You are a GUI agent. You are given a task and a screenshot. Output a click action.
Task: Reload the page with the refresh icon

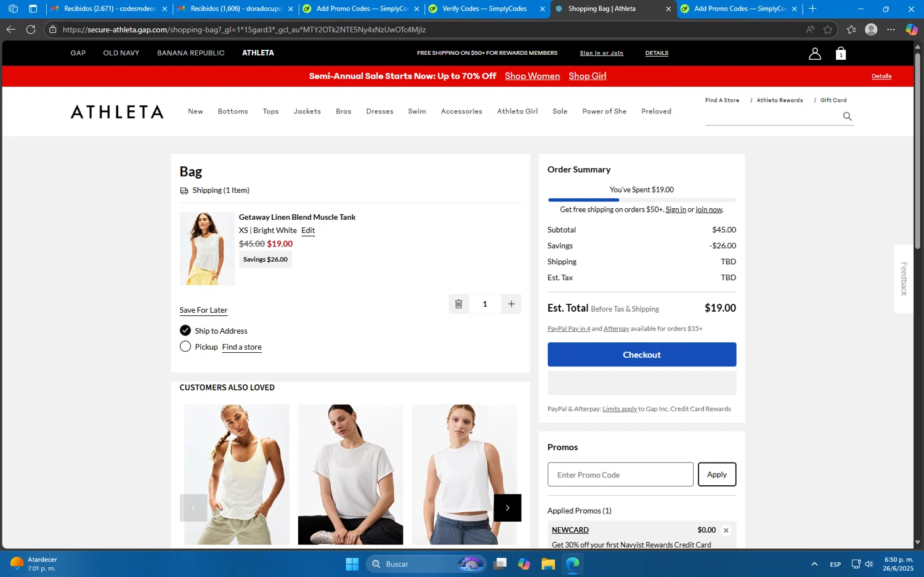tap(31, 29)
